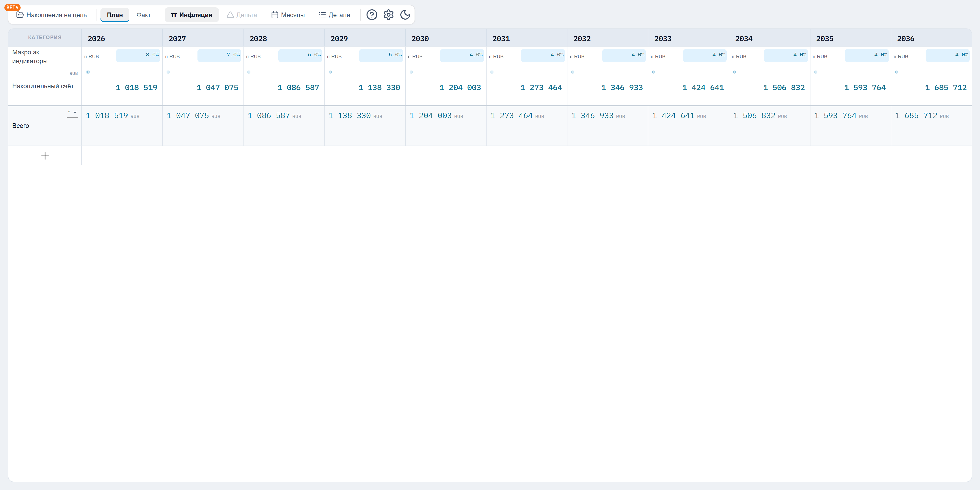
Task: Click the circle marker in 2030 cell
Action: (x=411, y=72)
